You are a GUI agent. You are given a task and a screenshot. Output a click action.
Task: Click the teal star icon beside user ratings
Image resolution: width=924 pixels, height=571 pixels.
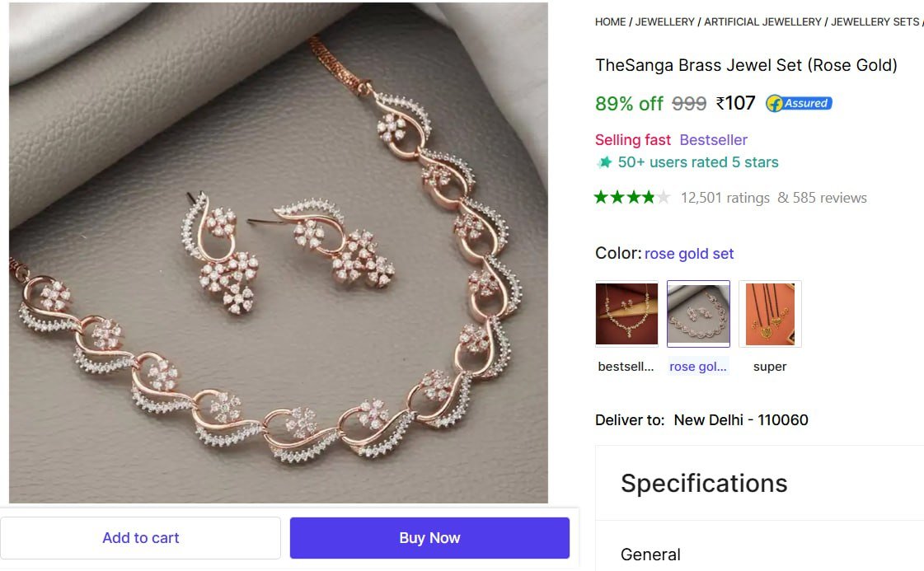(604, 162)
